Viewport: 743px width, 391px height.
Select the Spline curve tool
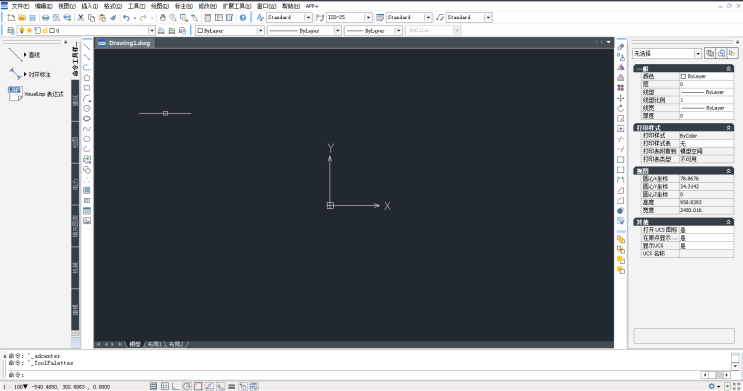tap(87, 129)
